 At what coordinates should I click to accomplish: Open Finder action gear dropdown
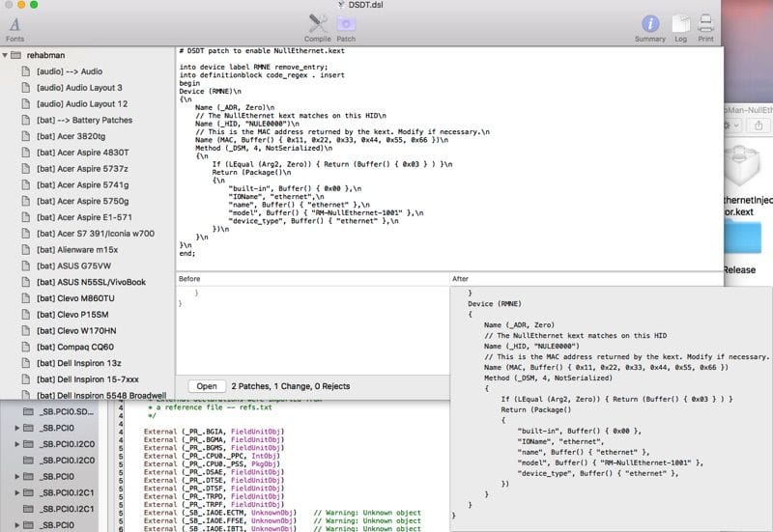[x=731, y=125]
